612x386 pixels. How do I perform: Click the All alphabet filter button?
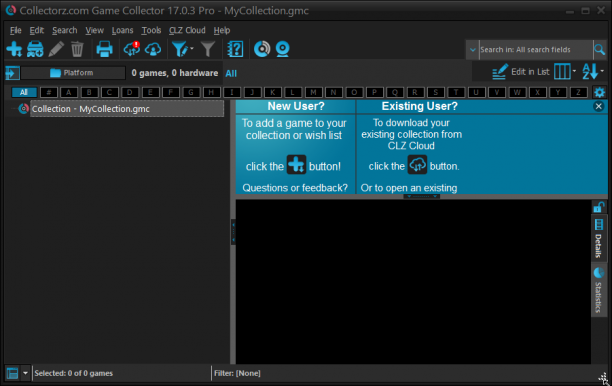[x=24, y=92]
